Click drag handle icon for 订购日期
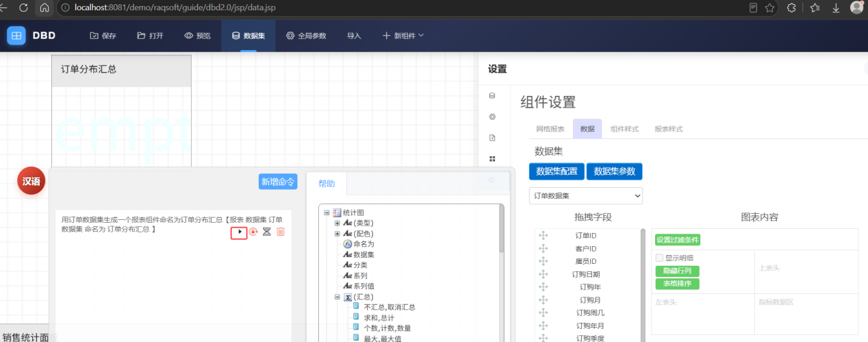The image size is (868, 342). coord(544,274)
